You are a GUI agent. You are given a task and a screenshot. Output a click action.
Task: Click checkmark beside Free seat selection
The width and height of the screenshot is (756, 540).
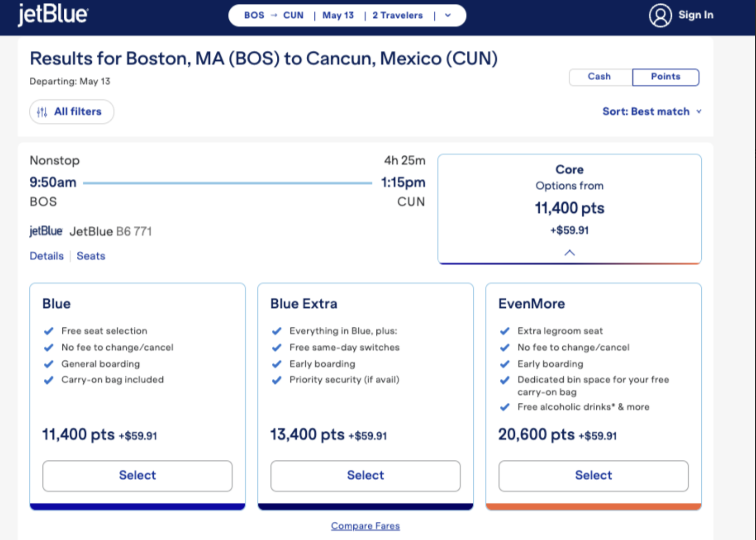click(49, 331)
